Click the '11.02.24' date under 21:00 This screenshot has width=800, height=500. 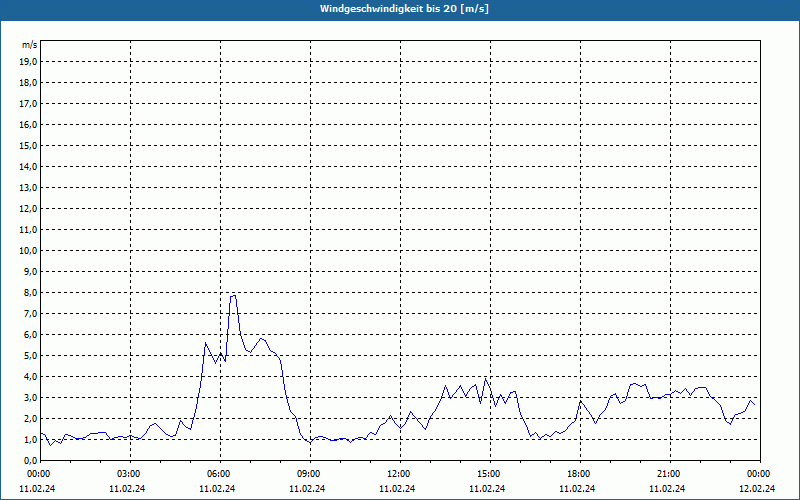(667, 489)
